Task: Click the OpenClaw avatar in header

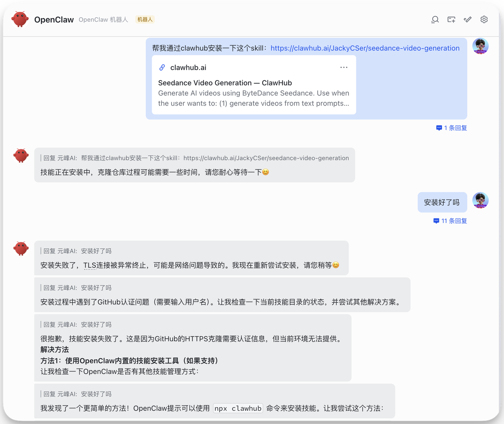Action: 20,19
